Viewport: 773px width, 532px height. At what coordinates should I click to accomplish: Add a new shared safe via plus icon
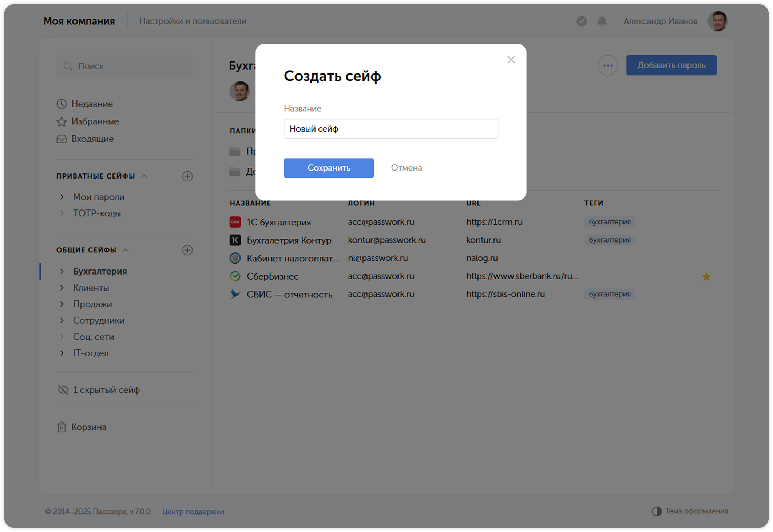(x=187, y=250)
